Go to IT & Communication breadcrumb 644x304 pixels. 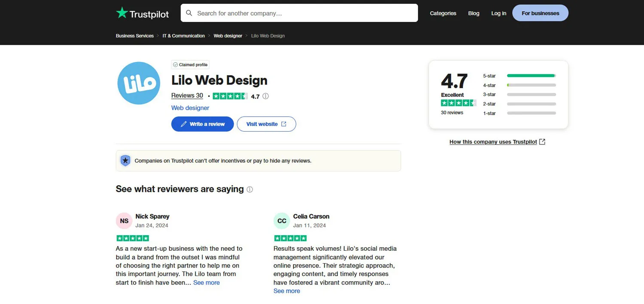tap(184, 36)
